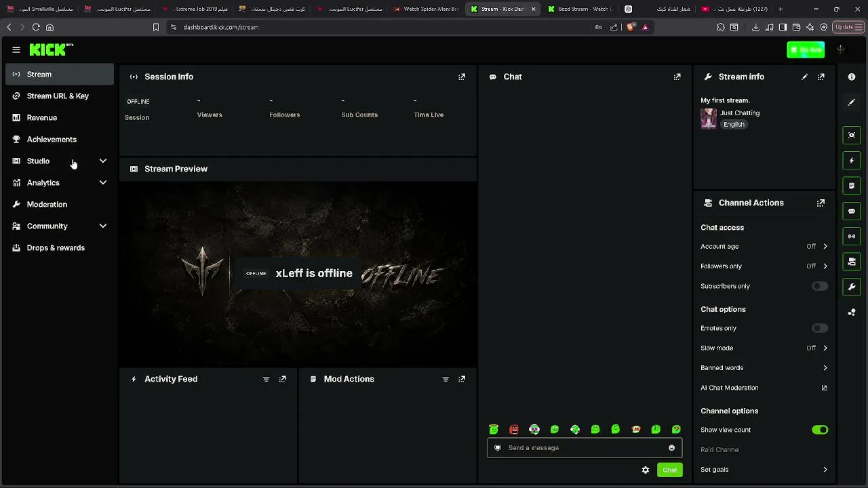Toggle the chat bubble widget icon
The height and width of the screenshot is (488, 868).
click(x=852, y=211)
